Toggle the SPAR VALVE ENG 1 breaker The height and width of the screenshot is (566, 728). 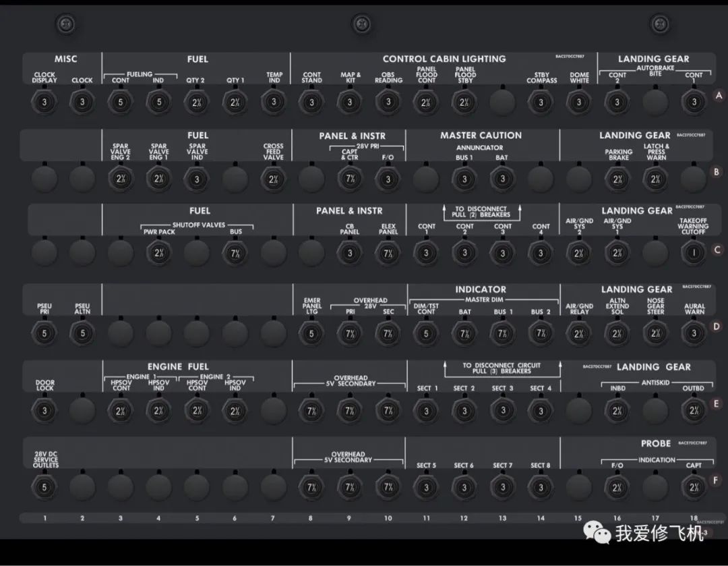point(159,179)
